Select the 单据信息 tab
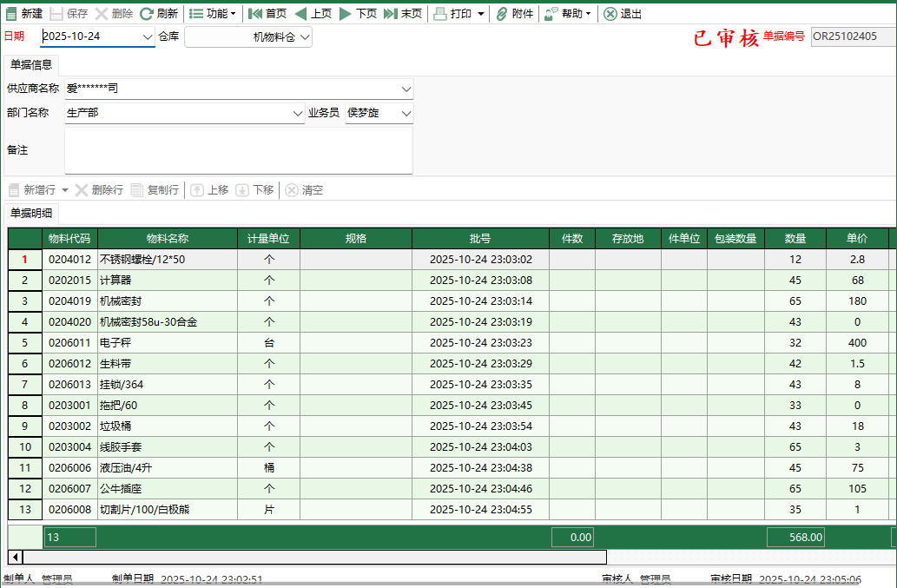Screen dimensions: 897x588 [31, 63]
